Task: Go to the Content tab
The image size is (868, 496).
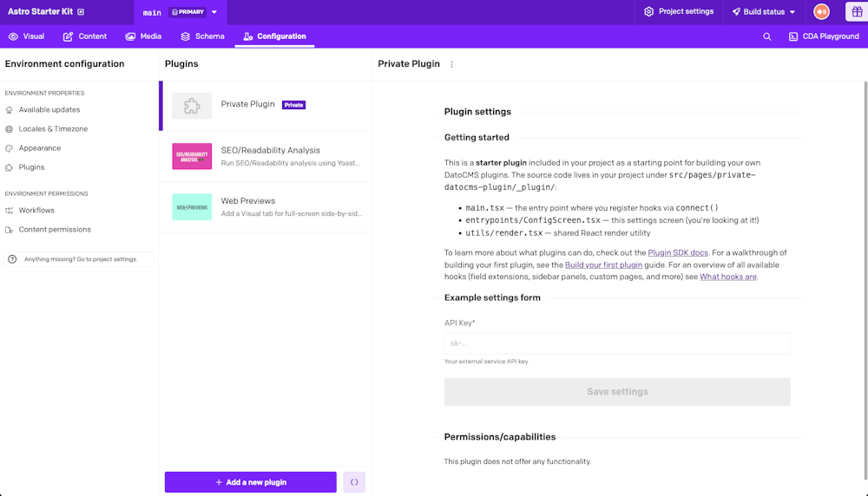Action: (x=85, y=36)
